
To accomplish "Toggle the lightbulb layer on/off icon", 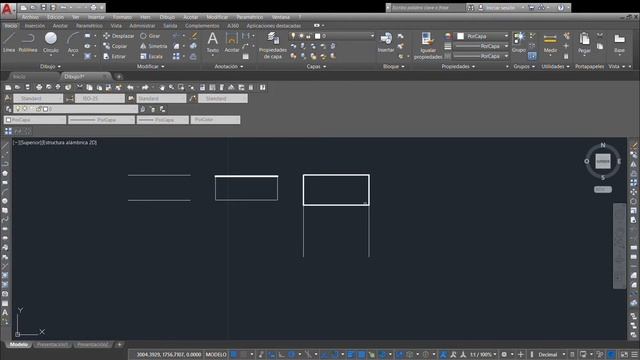I will pos(293,36).
